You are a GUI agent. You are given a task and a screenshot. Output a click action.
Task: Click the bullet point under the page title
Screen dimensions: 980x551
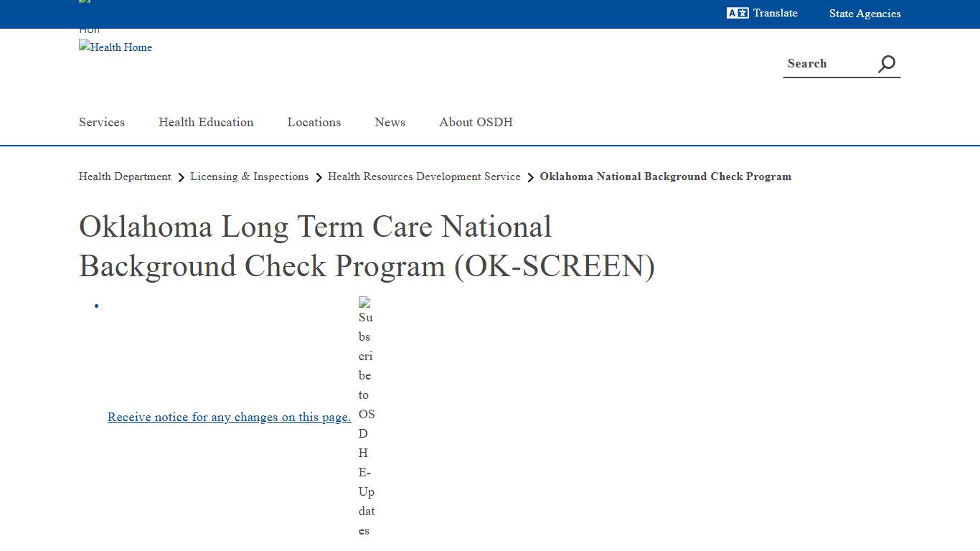pos(96,306)
